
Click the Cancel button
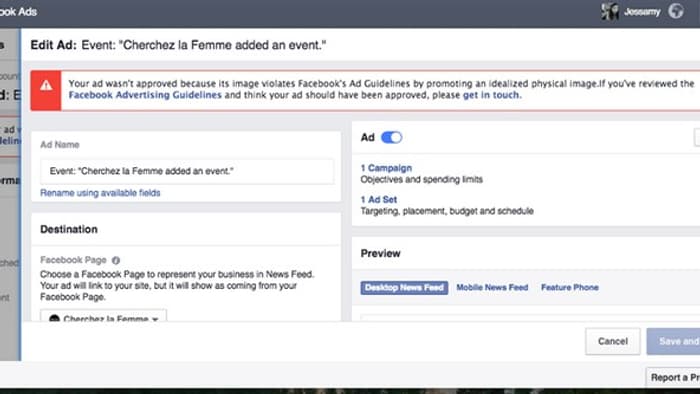tap(612, 341)
